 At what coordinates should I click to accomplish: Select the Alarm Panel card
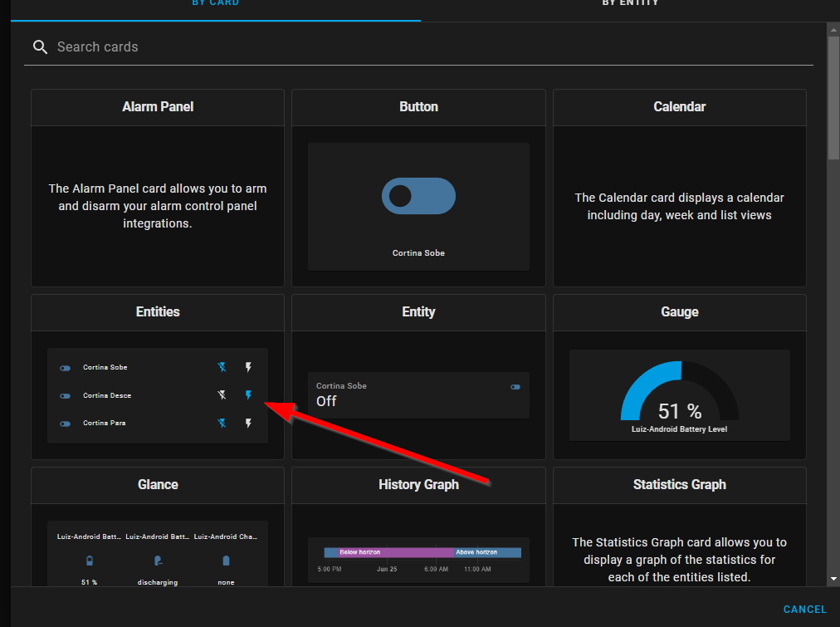pyautogui.click(x=158, y=188)
